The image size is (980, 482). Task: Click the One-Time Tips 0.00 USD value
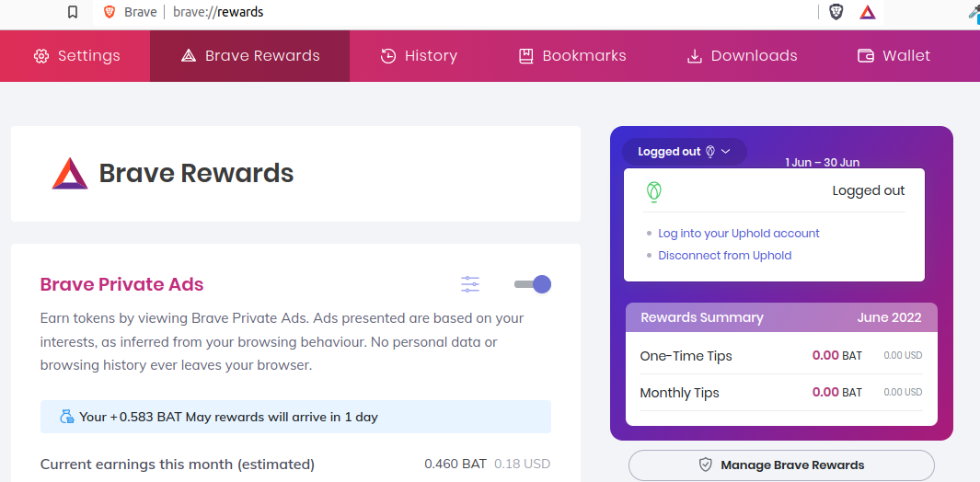(x=903, y=356)
